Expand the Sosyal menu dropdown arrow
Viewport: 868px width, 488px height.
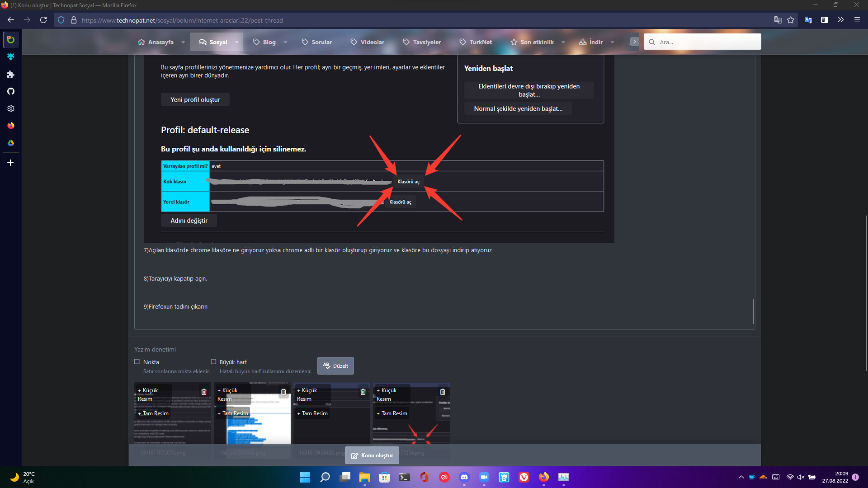tap(237, 42)
